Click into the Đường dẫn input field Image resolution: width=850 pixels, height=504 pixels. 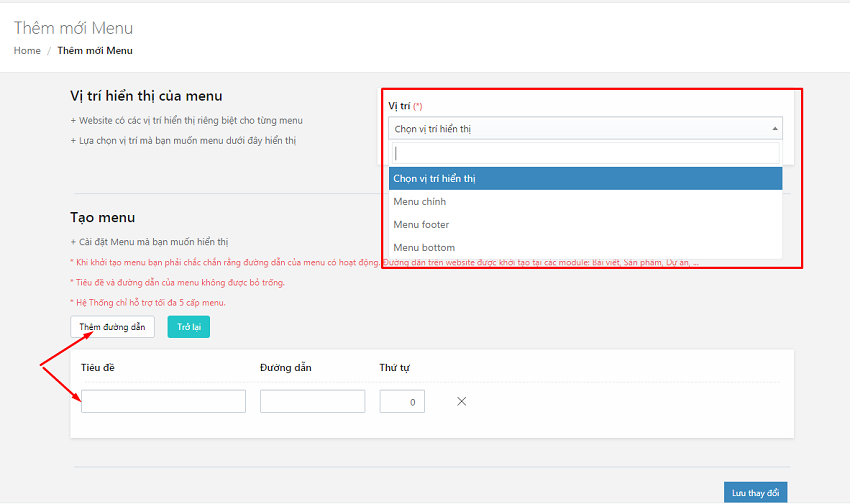[312, 401]
